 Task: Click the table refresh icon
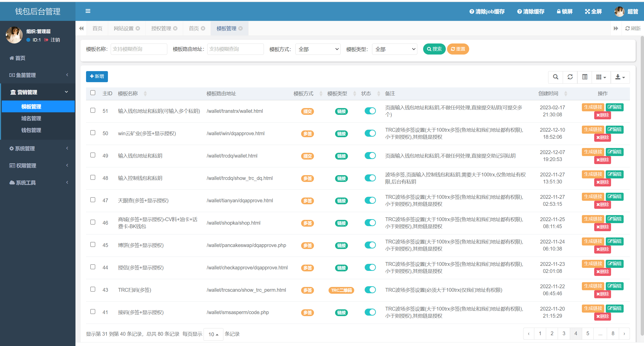click(x=570, y=77)
